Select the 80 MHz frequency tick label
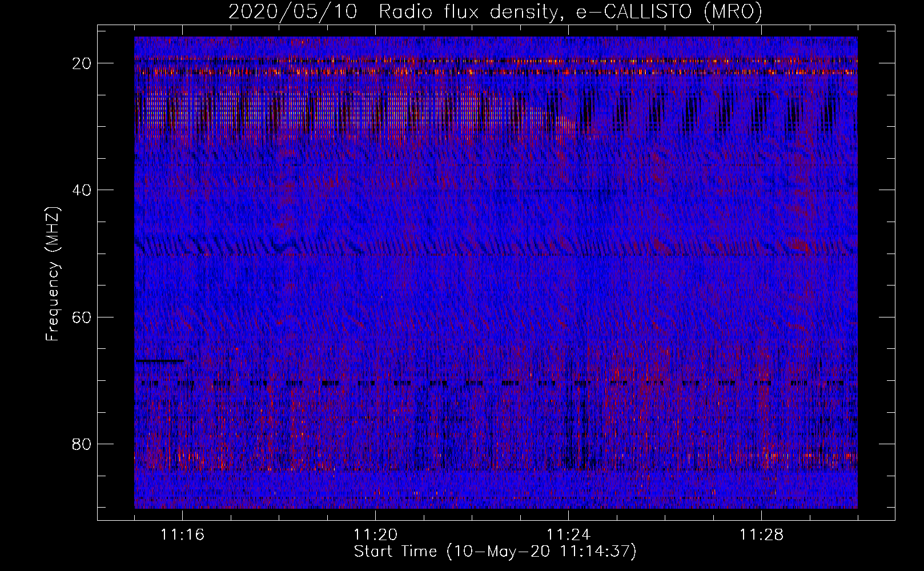This screenshot has height=571, width=924. [x=82, y=444]
